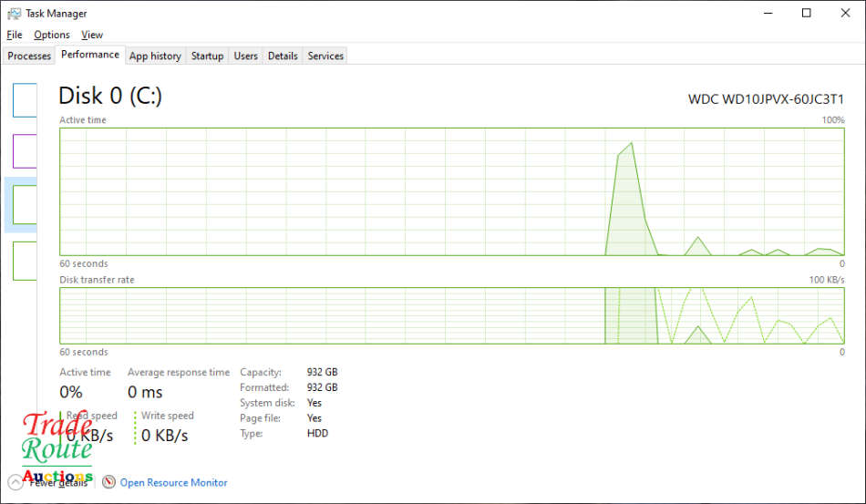Click the highlighted green Disk 0 sidebar thumbnail
The width and height of the screenshot is (866, 504).
pos(25,204)
